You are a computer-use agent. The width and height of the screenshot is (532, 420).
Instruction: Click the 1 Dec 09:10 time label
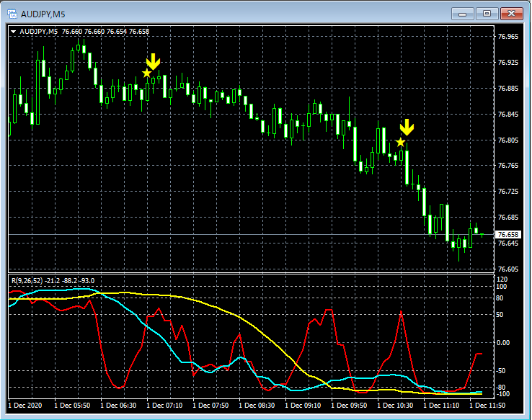coord(303,406)
